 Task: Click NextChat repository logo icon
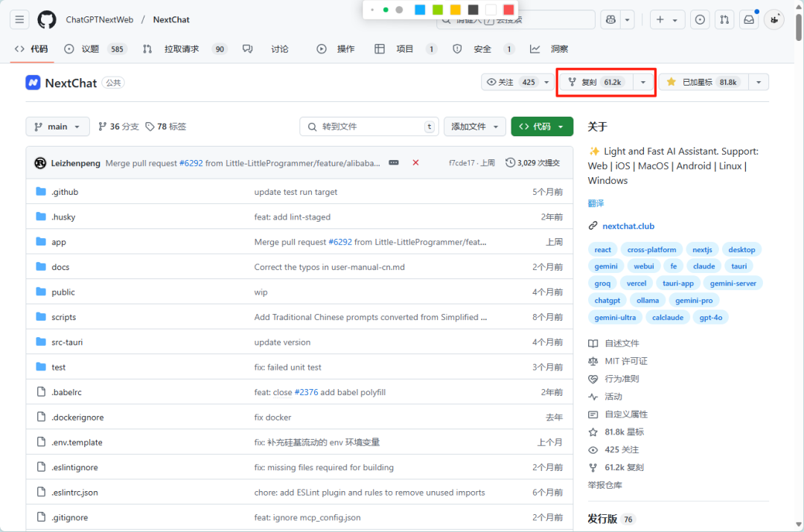click(33, 83)
